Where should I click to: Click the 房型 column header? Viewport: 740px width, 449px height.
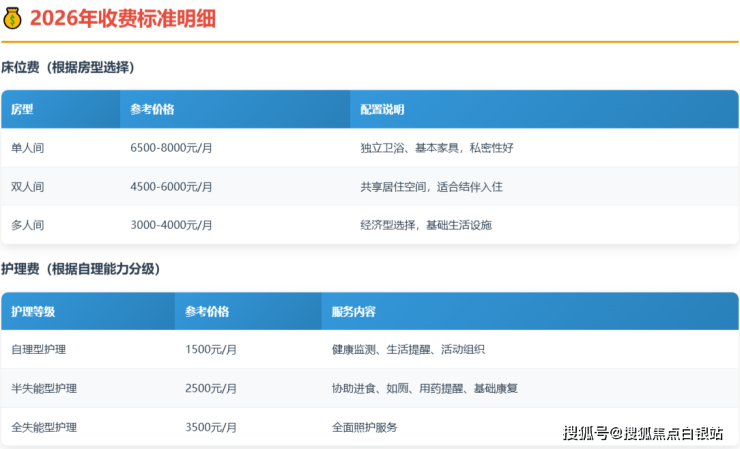click(x=22, y=109)
